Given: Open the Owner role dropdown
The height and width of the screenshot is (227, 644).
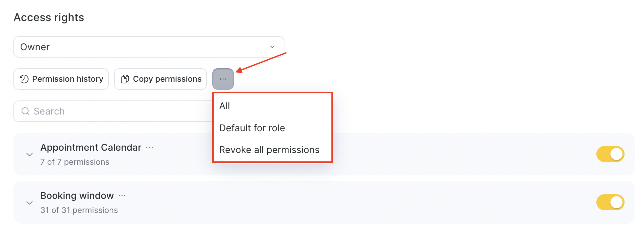Looking at the screenshot, I should [x=149, y=47].
